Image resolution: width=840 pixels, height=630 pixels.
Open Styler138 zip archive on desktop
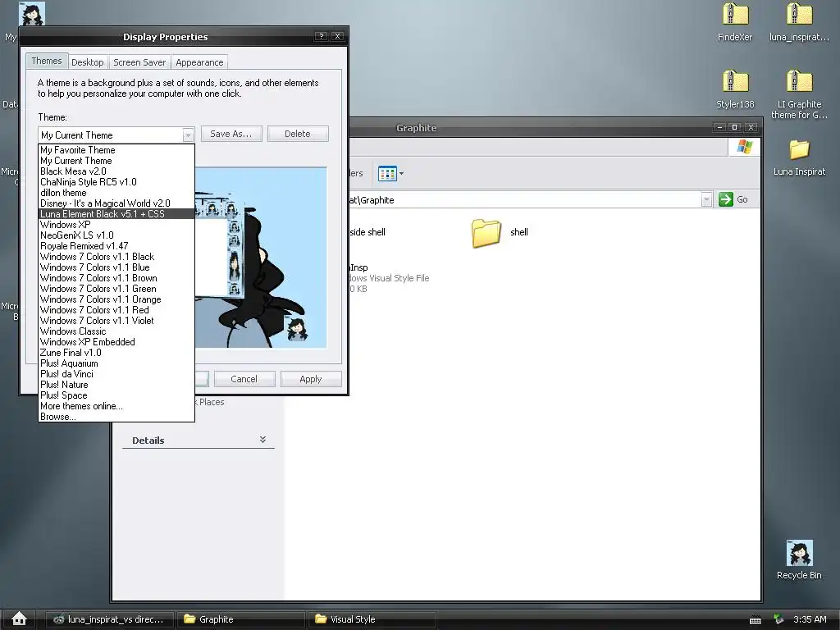coord(735,89)
